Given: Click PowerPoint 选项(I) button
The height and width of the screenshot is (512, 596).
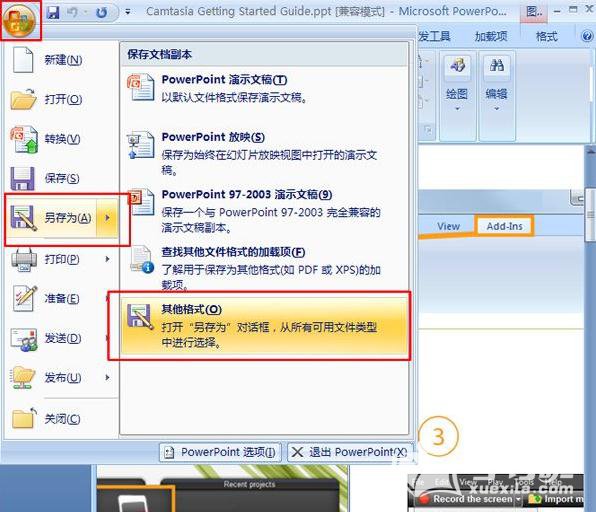Looking at the screenshot, I should [x=220, y=452].
